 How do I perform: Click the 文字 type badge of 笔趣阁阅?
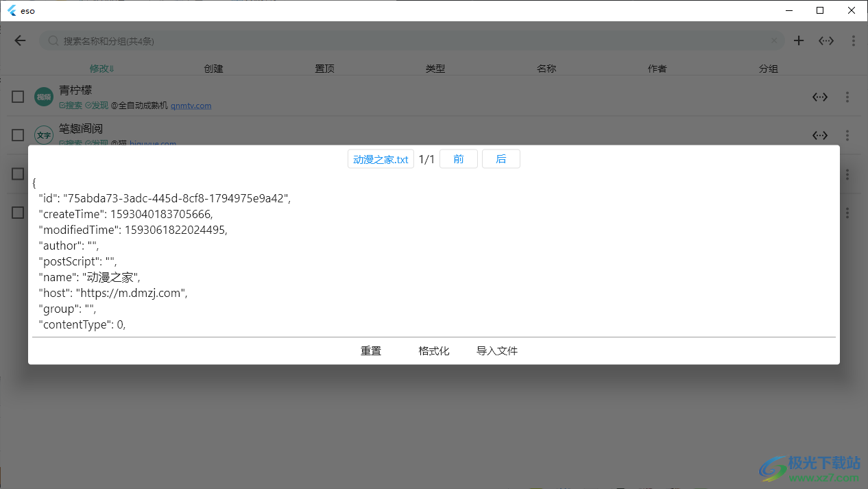pos(44,135)
